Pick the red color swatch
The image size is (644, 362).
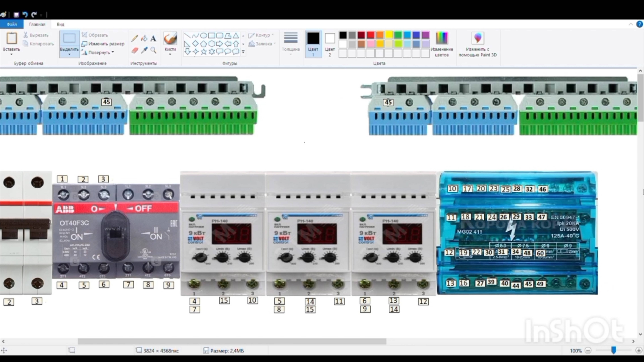tap(370, 35)
